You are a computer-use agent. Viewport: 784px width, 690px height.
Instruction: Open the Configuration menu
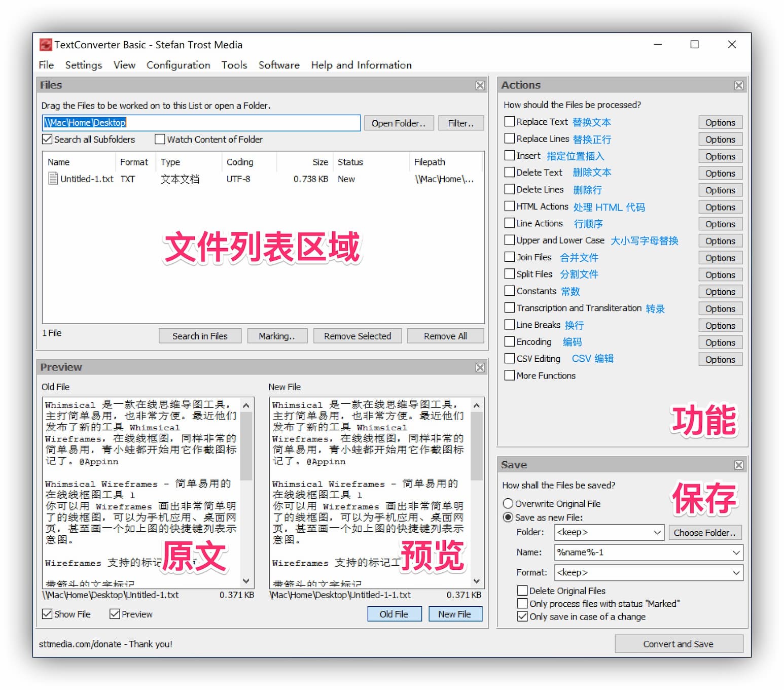point(178,65)
